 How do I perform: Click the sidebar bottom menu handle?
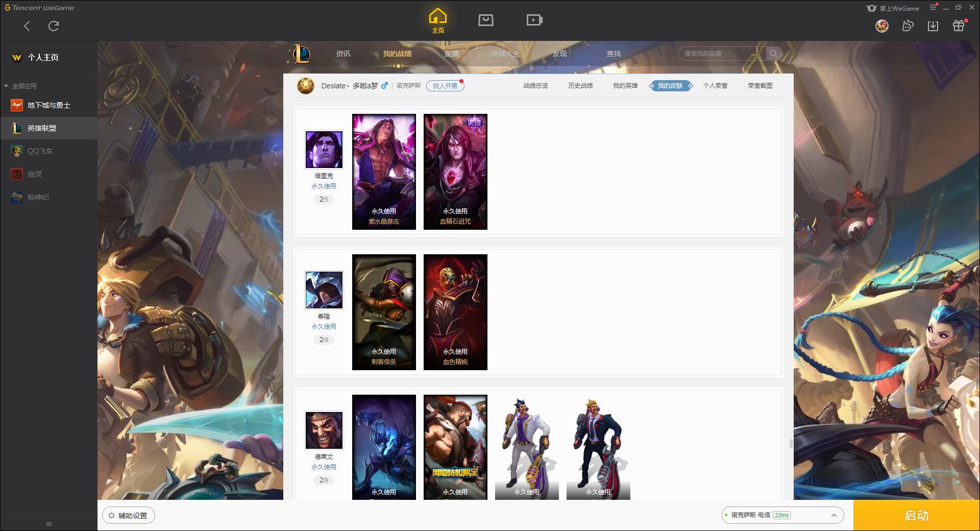(x=49, y=524)
